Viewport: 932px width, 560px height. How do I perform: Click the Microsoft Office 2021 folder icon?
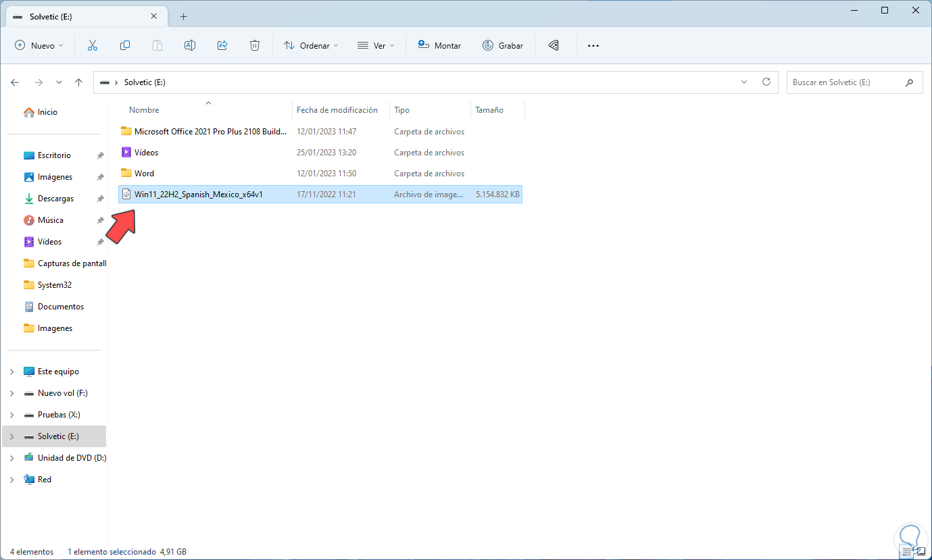click(126, 131)
